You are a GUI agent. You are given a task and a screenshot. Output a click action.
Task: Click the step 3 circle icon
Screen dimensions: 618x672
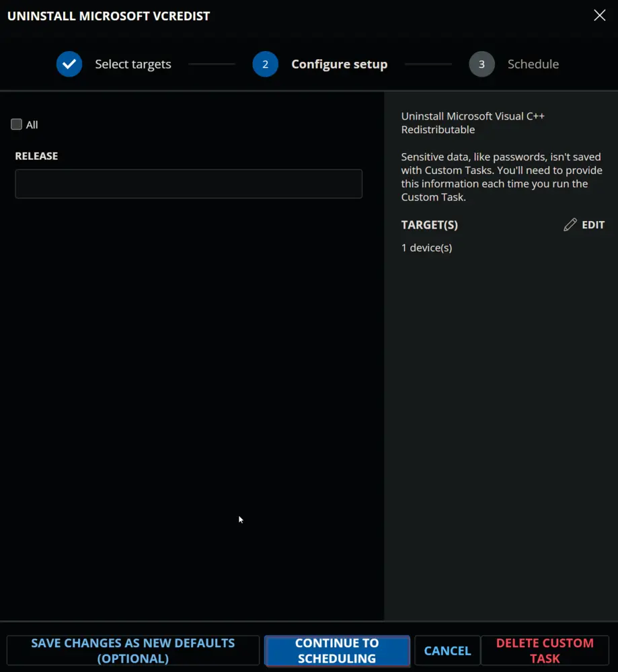coord(481,65)
